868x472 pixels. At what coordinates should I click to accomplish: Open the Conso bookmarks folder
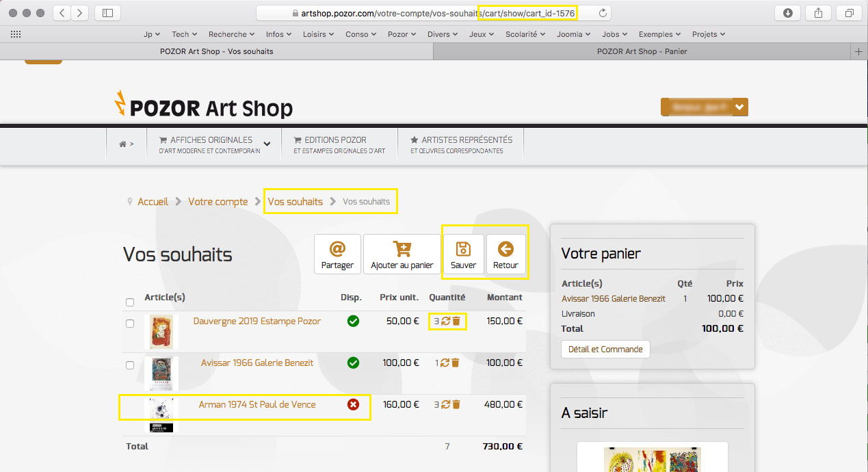coord(361,34)
